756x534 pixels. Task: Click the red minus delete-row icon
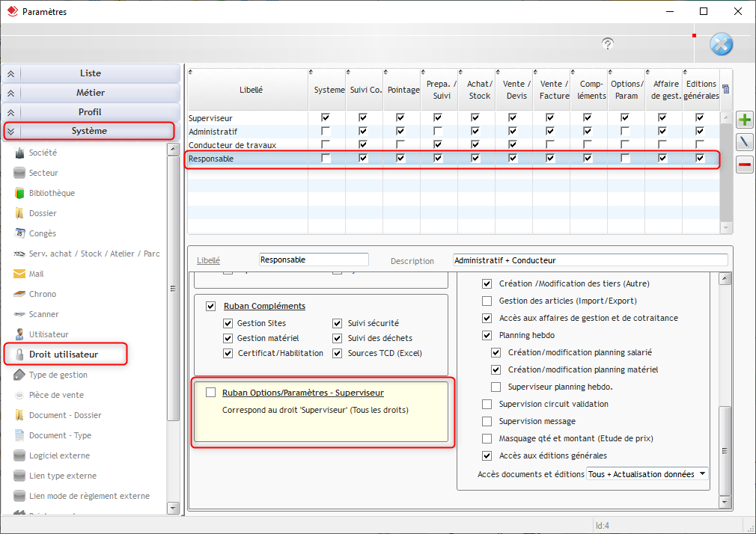745,165
